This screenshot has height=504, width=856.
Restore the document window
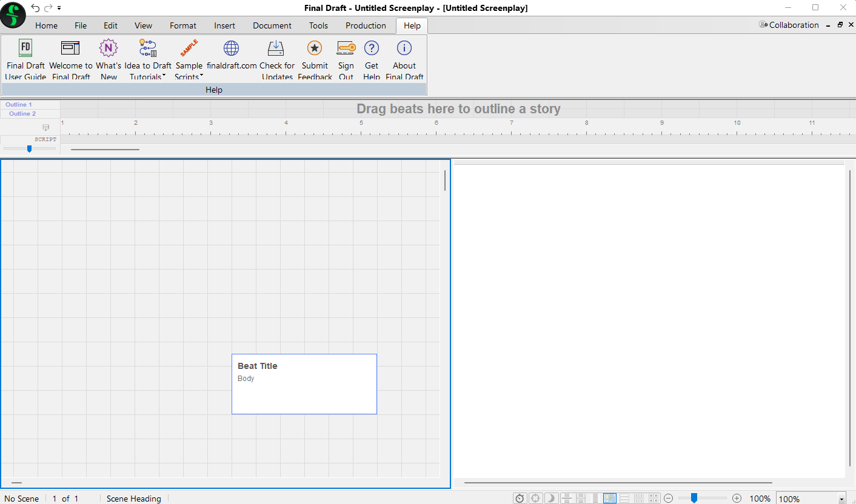[840, 25]
